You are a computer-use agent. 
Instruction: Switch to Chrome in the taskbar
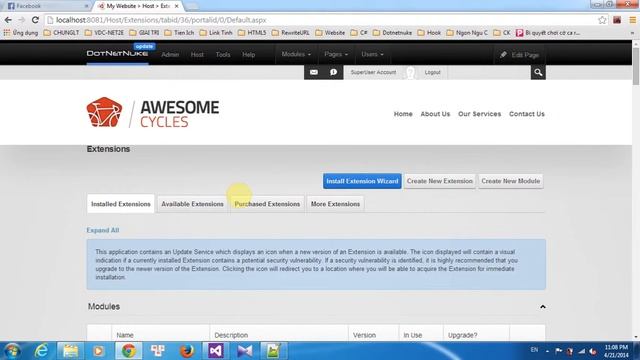click(x=129, y=351)
